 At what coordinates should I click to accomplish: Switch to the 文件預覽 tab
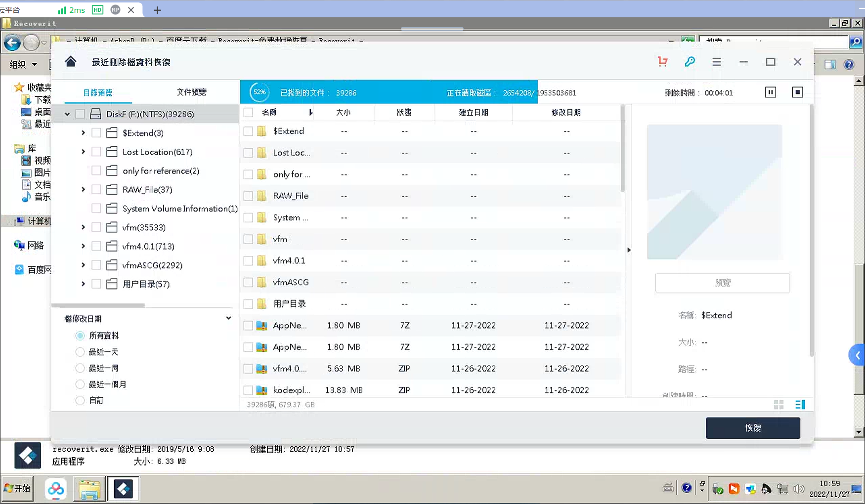(191, 92)
